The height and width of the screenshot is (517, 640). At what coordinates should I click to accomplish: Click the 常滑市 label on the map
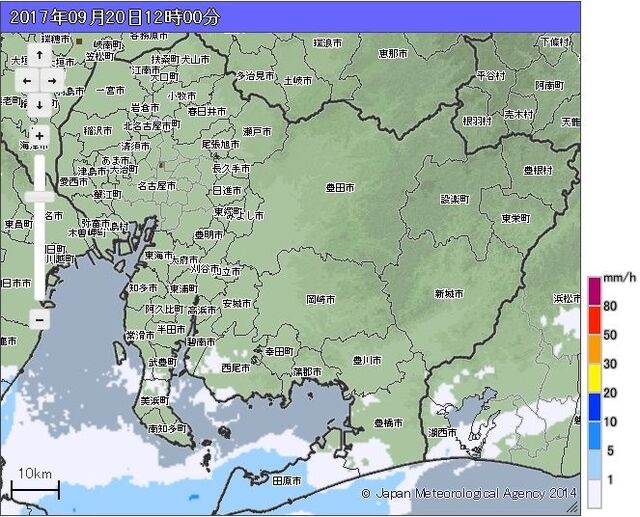click(x=140, y=335)
